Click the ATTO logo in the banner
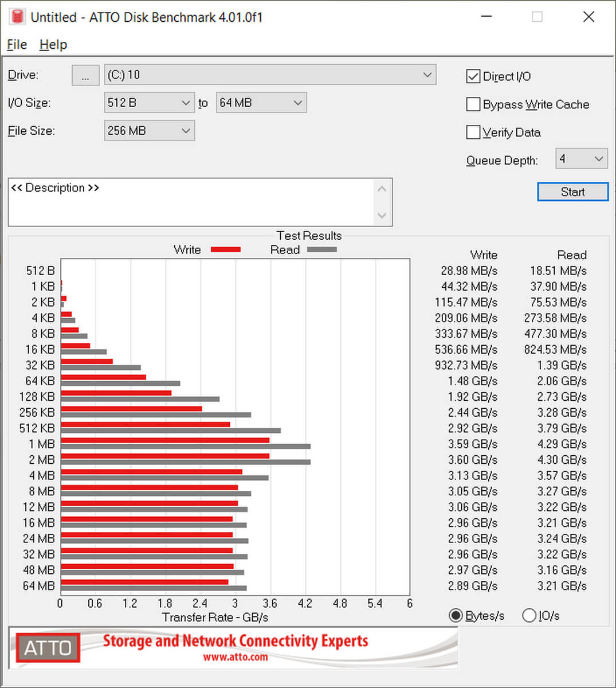The width and height of the screenshot is (616, 688). coord(48,648)
